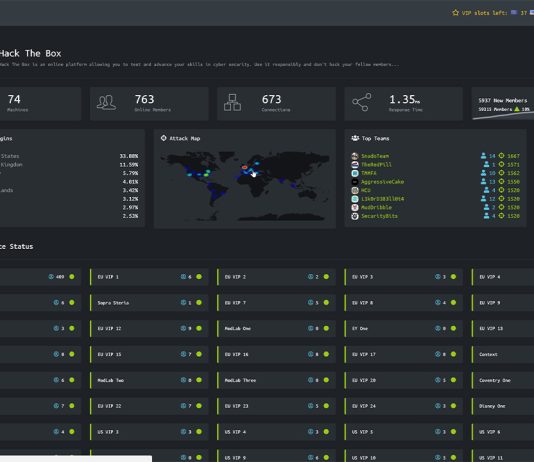Click the New Members growth chart card
The width and height of the screenshot is (534, 462).
503,103
